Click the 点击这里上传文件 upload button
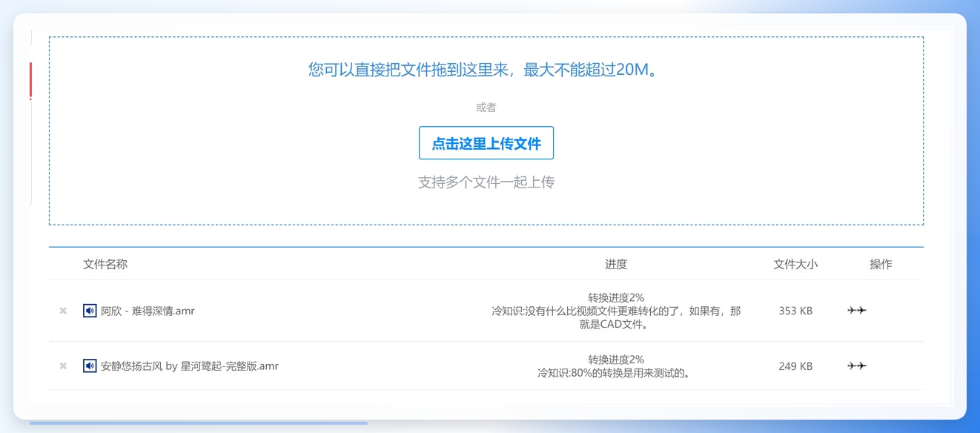The image size is (980, 433). 486,143
